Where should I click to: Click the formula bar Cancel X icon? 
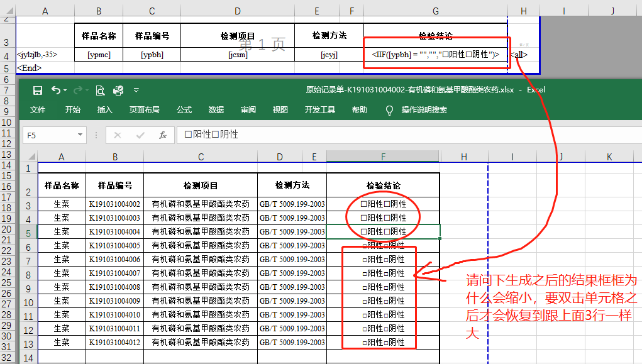click(118, 135)
